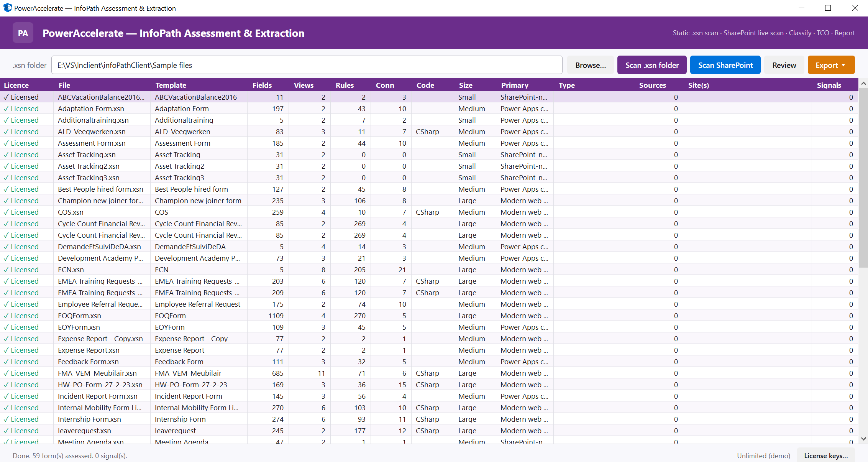
Task: Click the PA logo badge in the header
Action: pos(23,33)
